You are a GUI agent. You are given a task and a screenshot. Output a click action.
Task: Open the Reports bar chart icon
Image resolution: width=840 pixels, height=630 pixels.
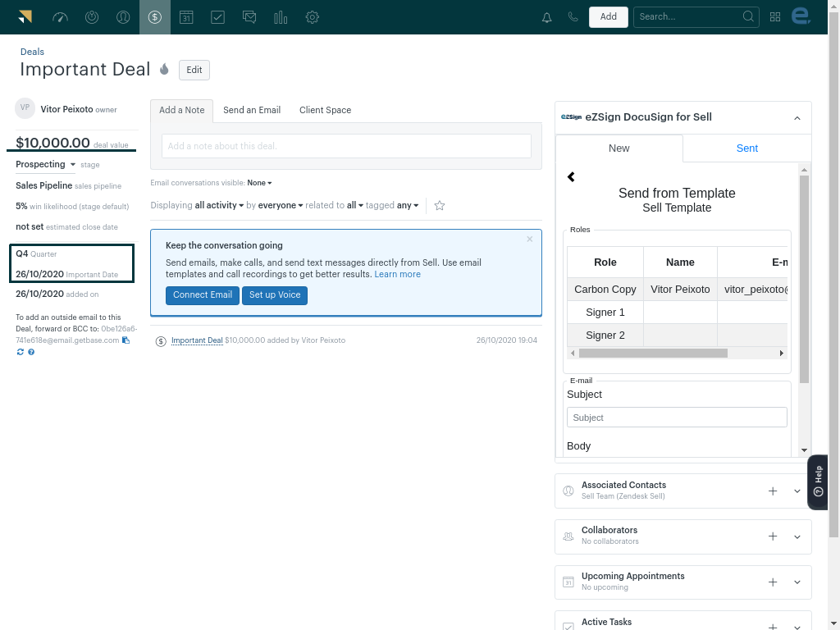[x=281, y=16]
